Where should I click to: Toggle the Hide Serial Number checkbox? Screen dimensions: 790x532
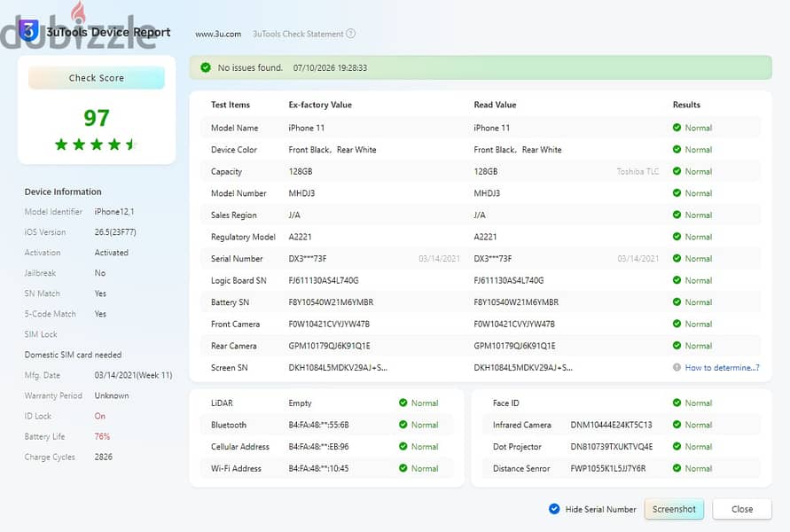[554, 509]
